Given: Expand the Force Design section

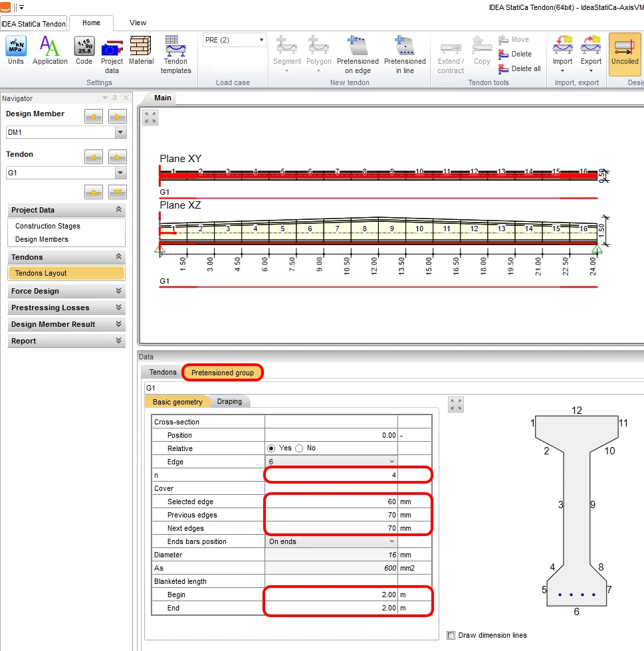Looking at the screenshot, I should (66, 291).
